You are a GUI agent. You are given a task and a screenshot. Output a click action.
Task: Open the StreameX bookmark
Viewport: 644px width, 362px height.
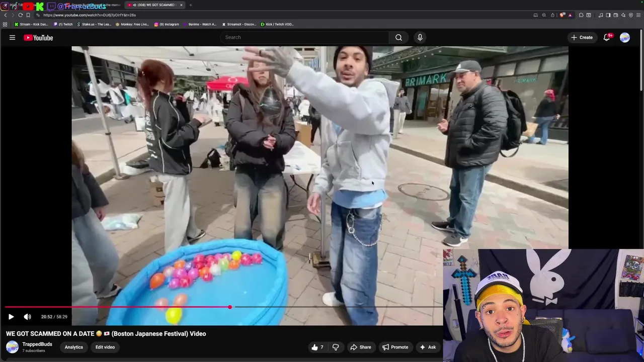click(239, 24)
